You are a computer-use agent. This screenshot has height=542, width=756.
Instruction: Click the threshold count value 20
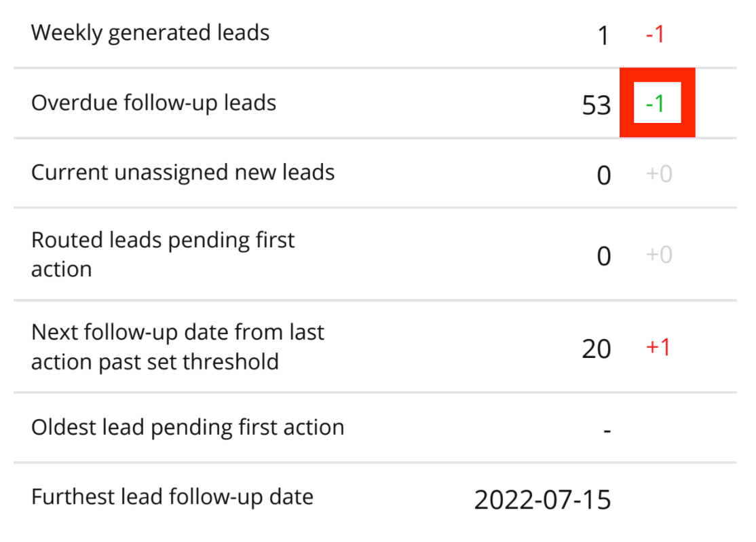coord(597,349)
